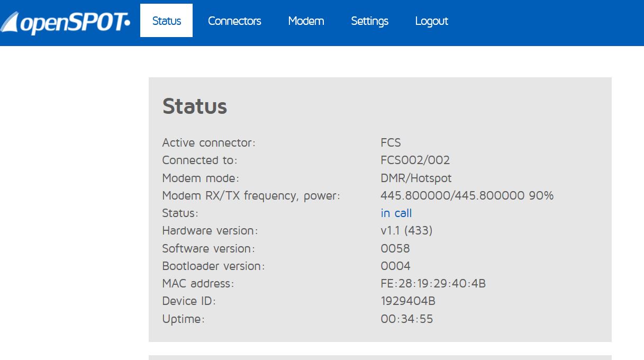The image size is (644, 360).
Task: Switch to the Connectors tab
Action: click(234, 21)
